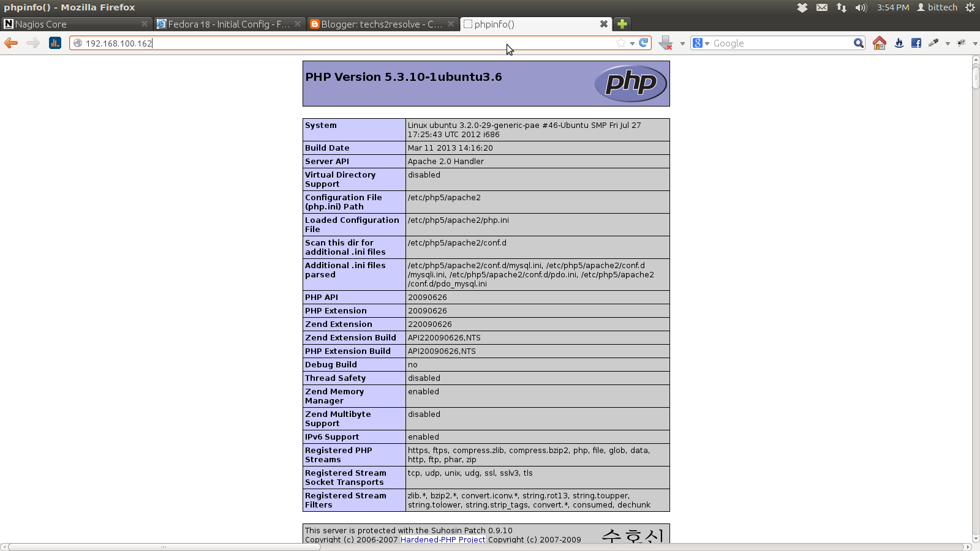Open the mail envelope indicator in top panel
980x551 pixels.
click(x=823, y=7)
